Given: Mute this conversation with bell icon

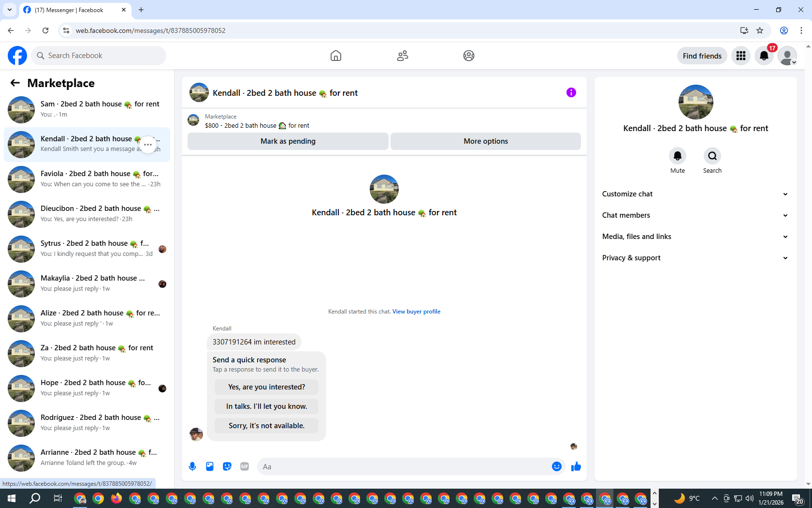Looking at the screenshot, I should 678,156.
